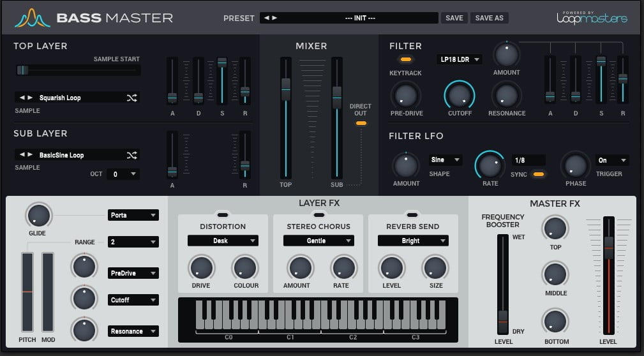The height and width of the screenshot is (356, 644).
Task: Click the Distortion Drive knob
Action: point(201,267)
